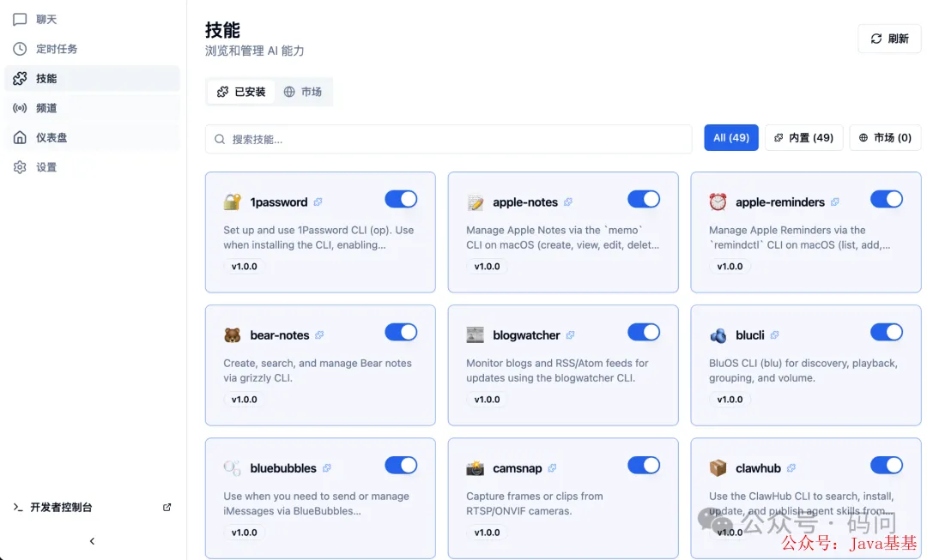This screenshot has height=560, width=927.
Task: Collapse the sidebar with the chevron
Action: 92,541
